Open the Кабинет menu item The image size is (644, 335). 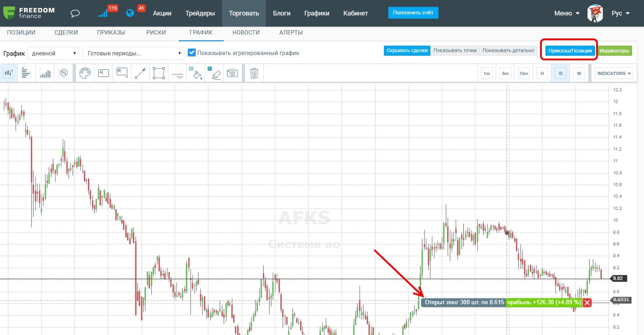pyautogui.click(x=355, y=13)
